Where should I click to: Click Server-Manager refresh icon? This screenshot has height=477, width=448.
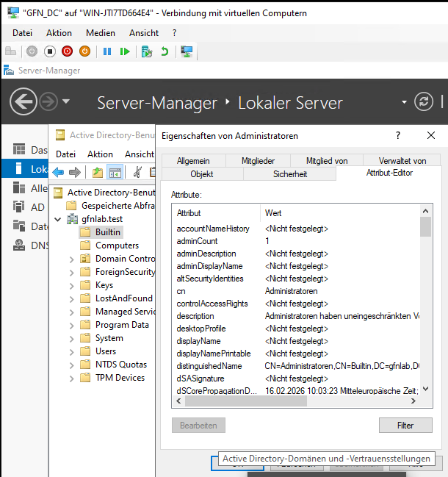pyautogui.click(x=423, y=101)
